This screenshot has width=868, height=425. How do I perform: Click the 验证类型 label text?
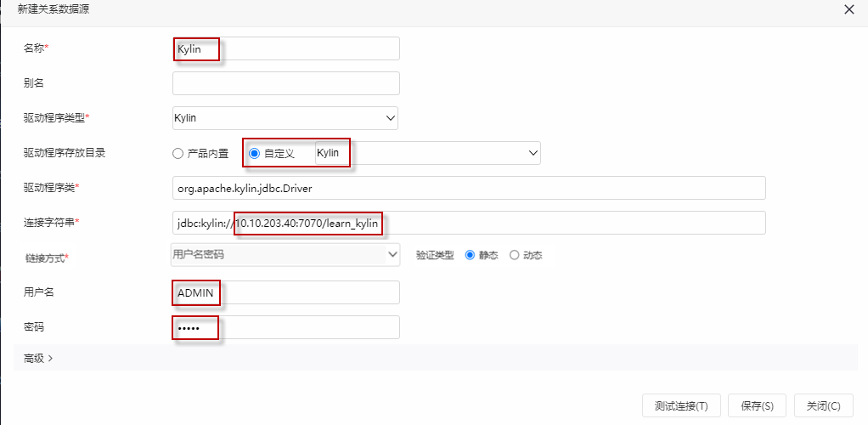(x=435, y=256)
